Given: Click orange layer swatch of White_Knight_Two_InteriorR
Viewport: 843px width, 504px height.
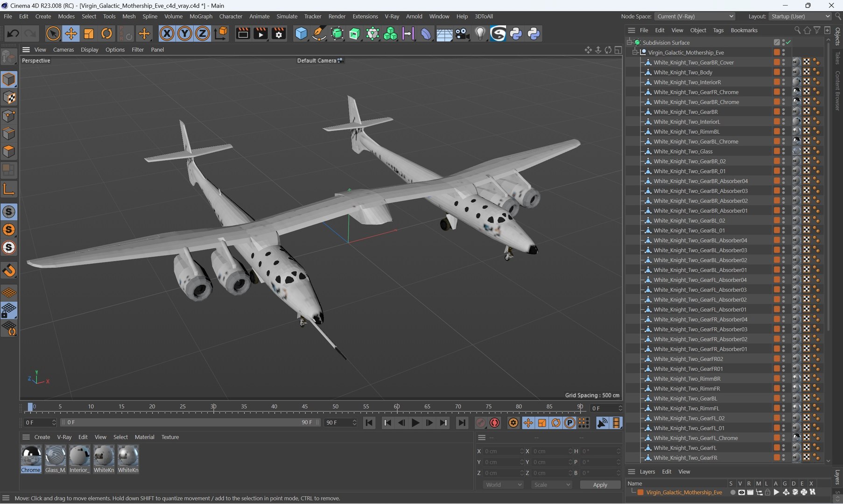Looking at the screenshot, I should [x=776, y=82].
